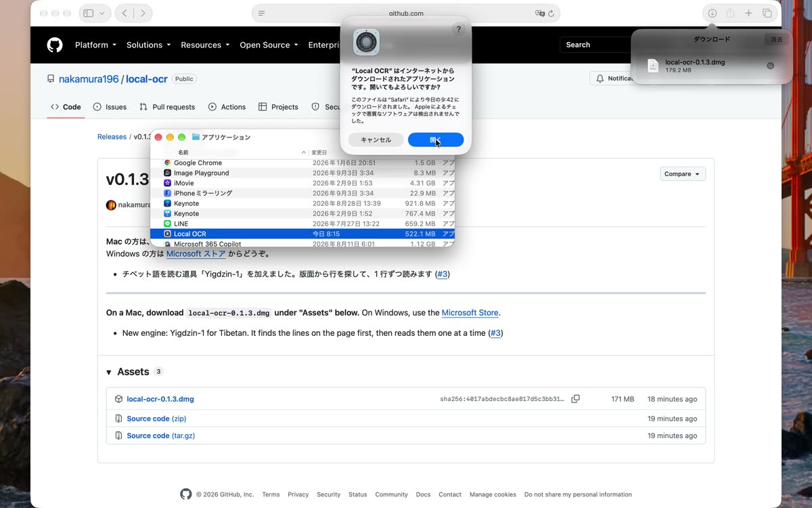This screenshot has height=508, width=812.
Task: Focus the GitHub Search field
Action: [595, 45]
